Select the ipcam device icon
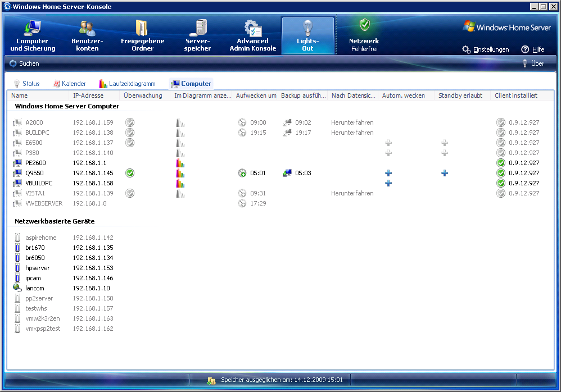The image size is (561, 392). pos(17,278)
